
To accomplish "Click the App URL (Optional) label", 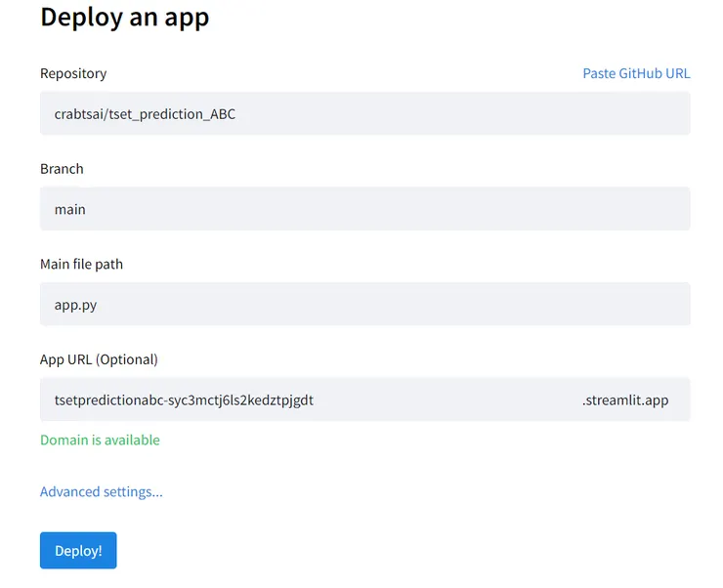I will click(x=99, y=359).
